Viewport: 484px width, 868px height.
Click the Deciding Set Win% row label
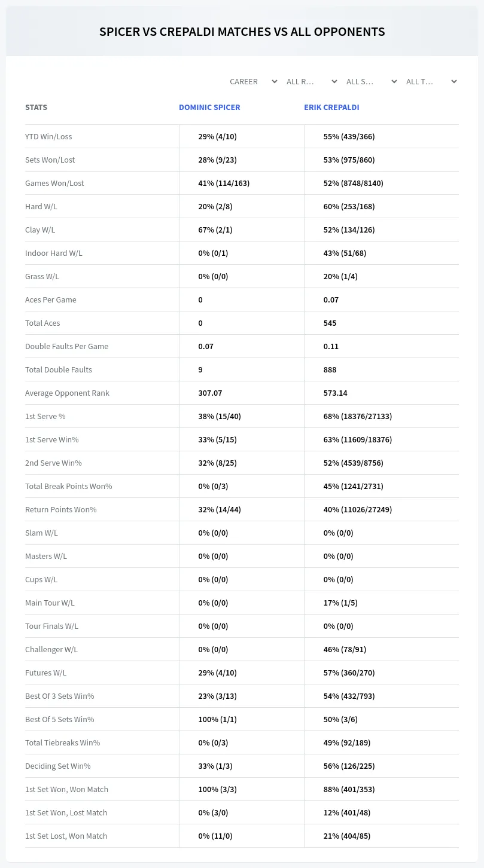click(x=57, y=766)
